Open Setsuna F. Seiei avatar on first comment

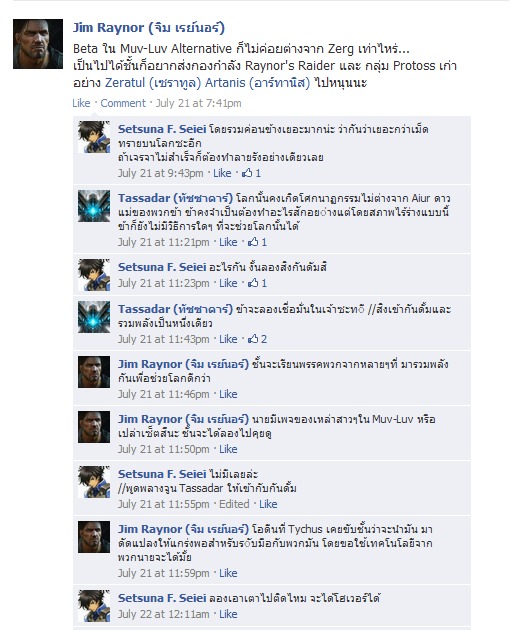click(94, 137)
